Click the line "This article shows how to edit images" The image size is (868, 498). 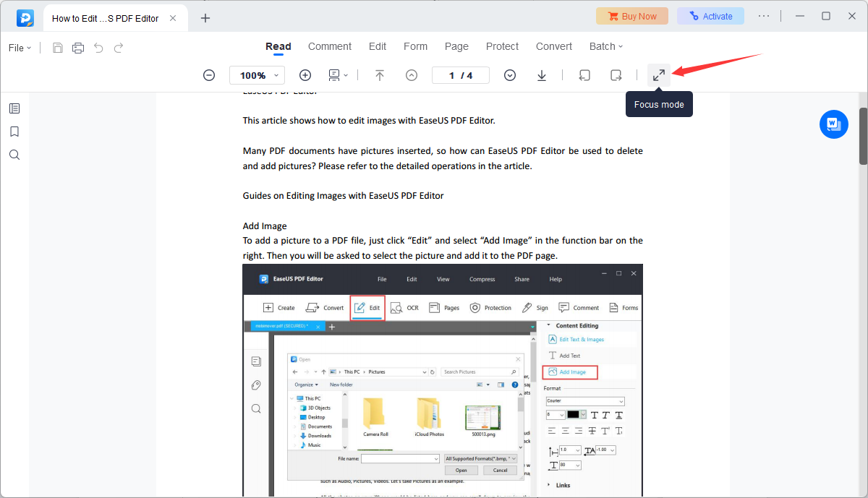click(x=369, y=121)
